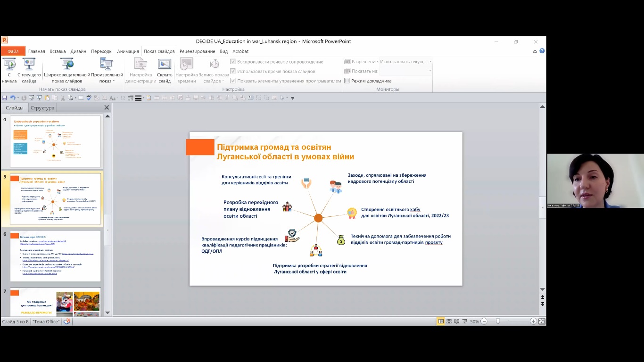Toggle Использовать время показа слайдов checkbox
Image resolution: width=644 pixels, height=362 pixels.
[x=233, y=71]
